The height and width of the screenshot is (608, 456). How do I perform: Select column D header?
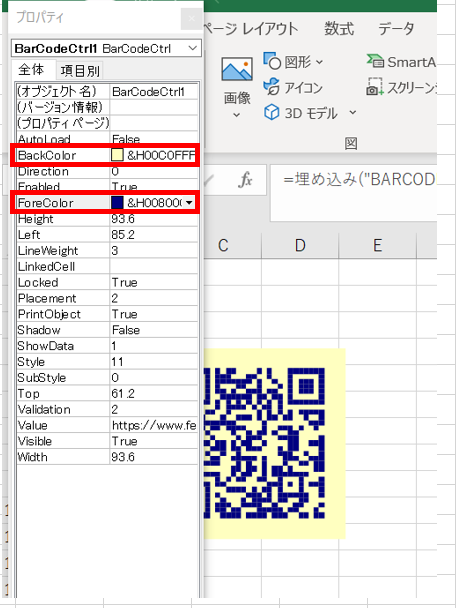tap(300, 245)
